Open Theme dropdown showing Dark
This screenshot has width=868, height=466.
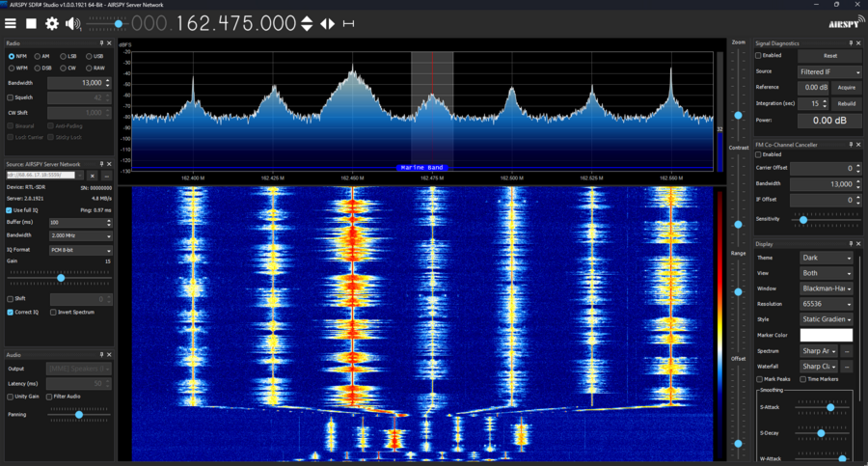click(x=826, y=258)
